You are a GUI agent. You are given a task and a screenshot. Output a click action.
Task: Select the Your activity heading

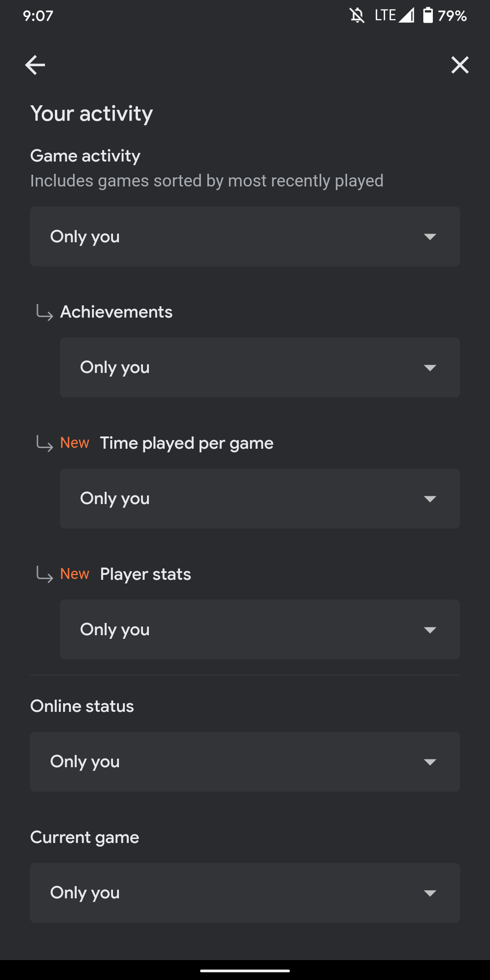point(92,113)
